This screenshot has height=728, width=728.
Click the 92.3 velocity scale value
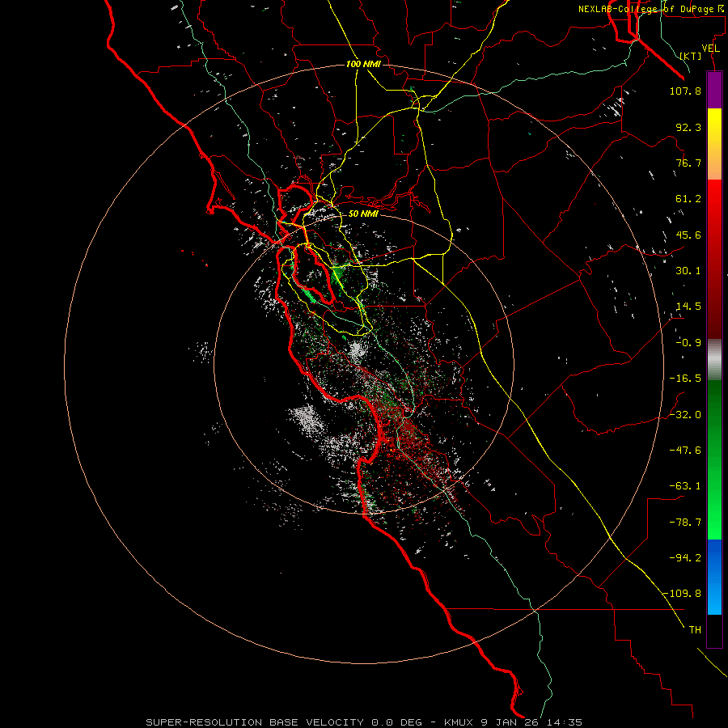tap(688, 127)
